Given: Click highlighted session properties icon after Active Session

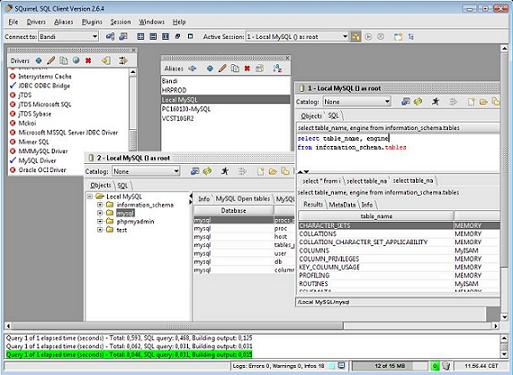Looking at the screenshot, I should 356,37.
